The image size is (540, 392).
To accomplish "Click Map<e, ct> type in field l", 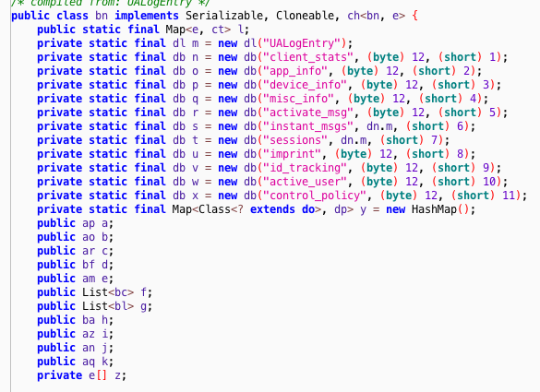I will (198, 30).
